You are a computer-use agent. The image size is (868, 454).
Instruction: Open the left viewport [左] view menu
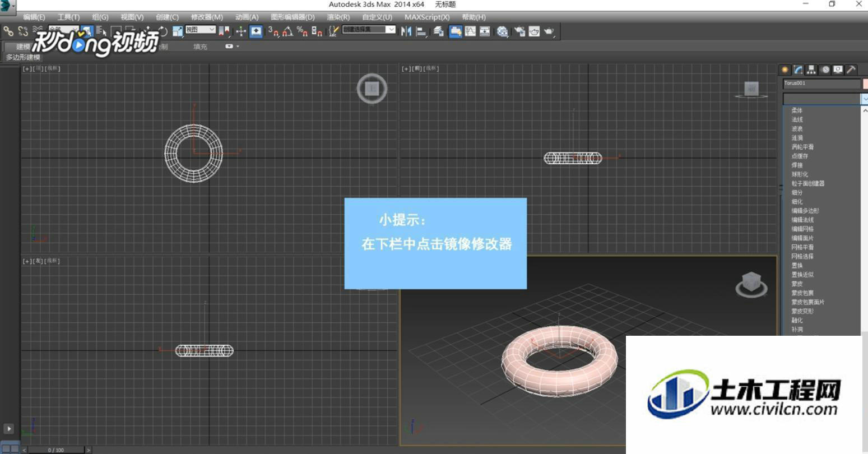click(x=38, y=261)
